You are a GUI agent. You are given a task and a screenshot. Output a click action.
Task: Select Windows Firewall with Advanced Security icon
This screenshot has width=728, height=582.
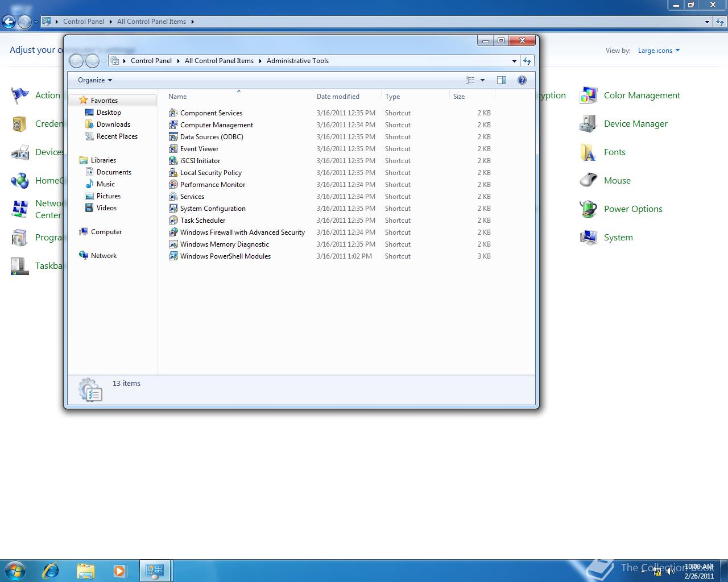(x=173, y=232)
